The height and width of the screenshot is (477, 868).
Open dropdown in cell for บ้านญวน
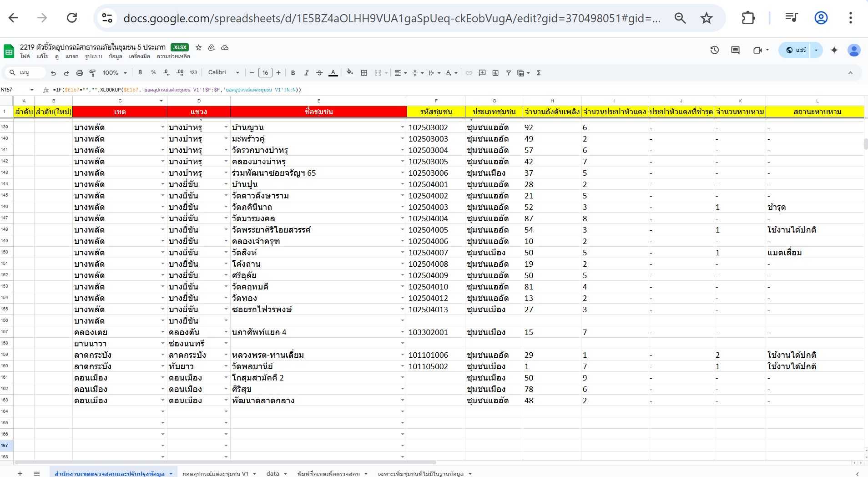click(x=402, y=127)
